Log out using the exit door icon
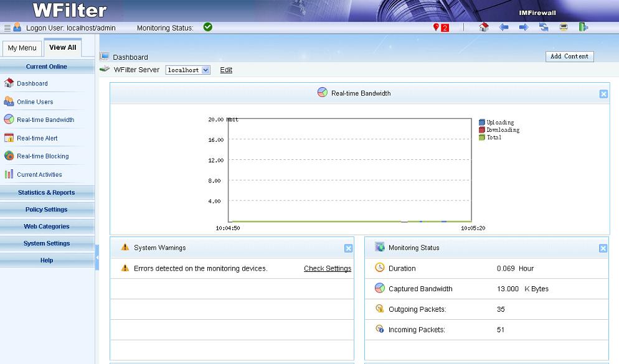 tap(584, 27)
